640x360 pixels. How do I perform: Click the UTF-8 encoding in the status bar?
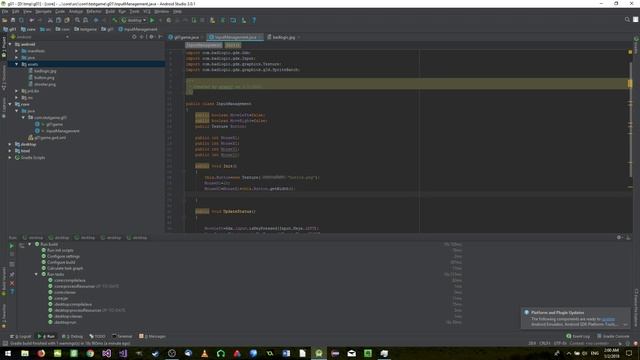click(560, 344)
